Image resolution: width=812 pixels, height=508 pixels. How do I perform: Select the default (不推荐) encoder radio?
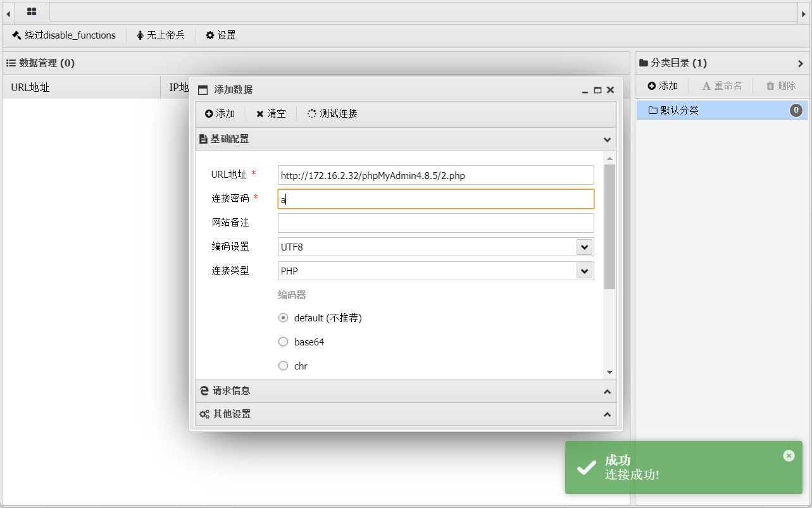coord(284,318)
